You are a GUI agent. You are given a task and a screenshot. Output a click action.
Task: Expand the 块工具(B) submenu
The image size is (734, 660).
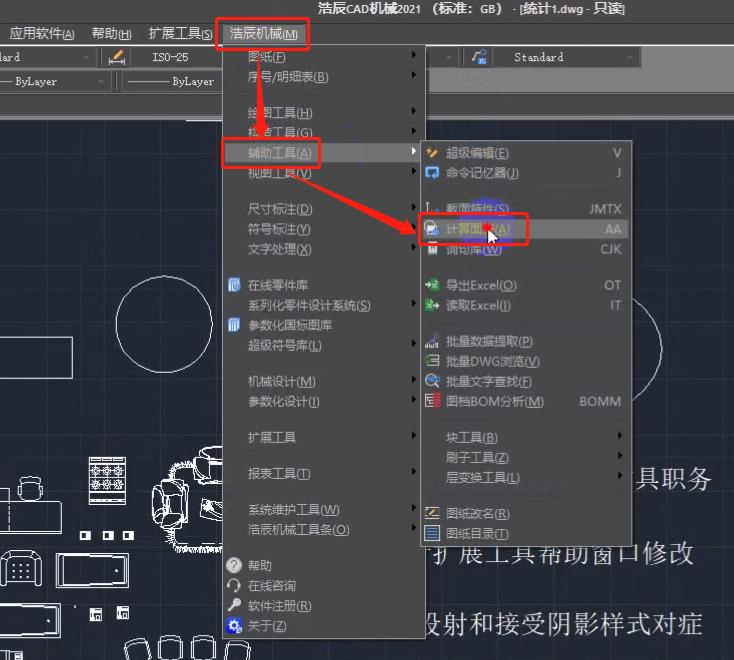526,437
